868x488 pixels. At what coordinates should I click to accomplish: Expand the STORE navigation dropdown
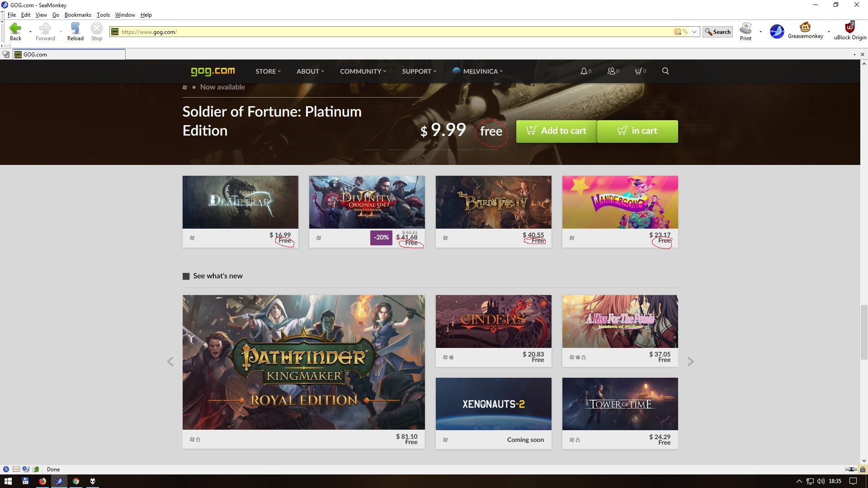tap(268, 71)
